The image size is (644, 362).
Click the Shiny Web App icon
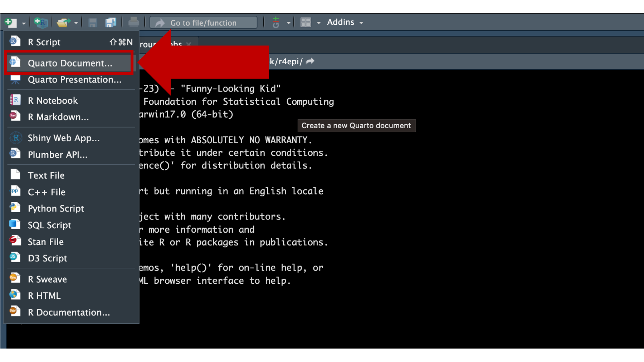click(x=16, y=138)
